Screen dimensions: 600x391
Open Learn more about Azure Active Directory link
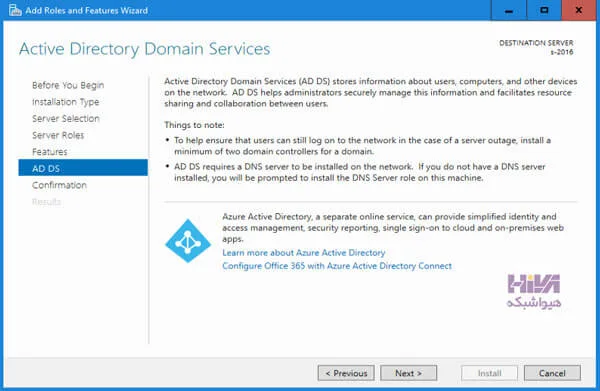pyautogui.click(x=303, y=253)
